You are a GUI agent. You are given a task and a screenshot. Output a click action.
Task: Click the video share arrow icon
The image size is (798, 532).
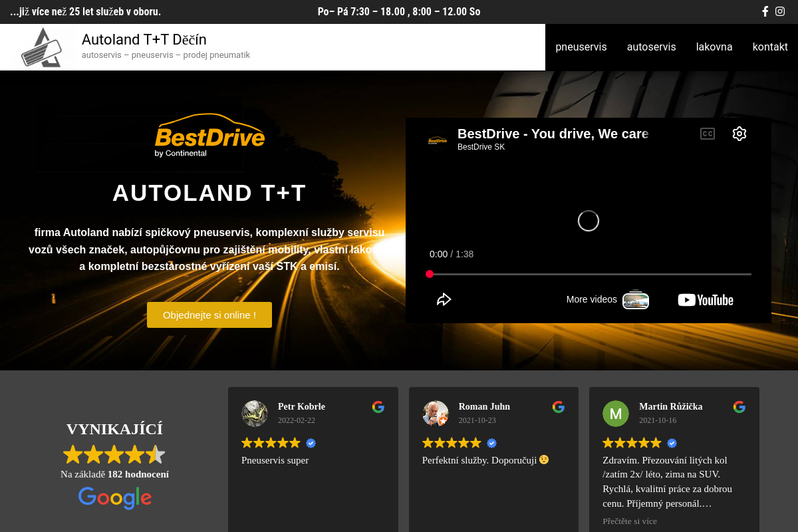[x=444, y=299]
